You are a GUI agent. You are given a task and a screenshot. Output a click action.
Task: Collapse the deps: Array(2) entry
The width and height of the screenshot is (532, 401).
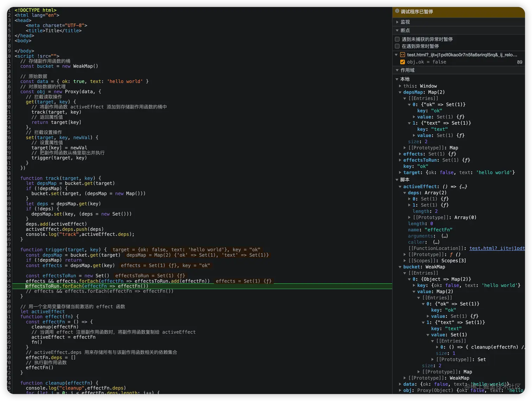click(405, 193)
